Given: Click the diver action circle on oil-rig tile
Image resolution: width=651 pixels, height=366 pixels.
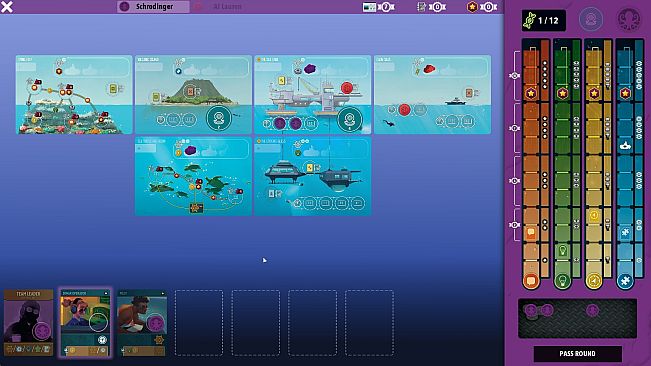Looking at the screenshot, I should point(350,120).
